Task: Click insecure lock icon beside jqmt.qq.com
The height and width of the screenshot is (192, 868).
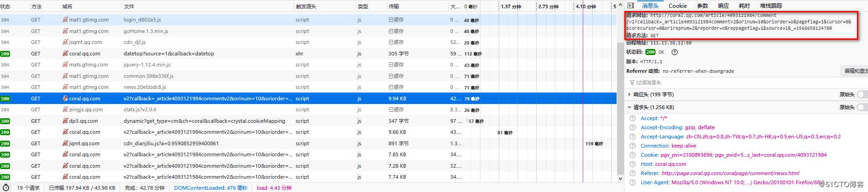Action: pyautogui.click(x=65, y=143)
